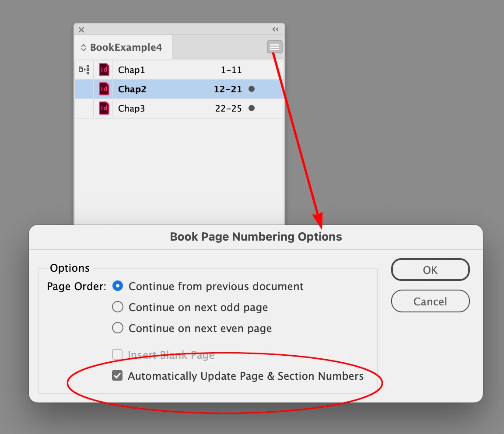The height and width of the screenshot is (434, 504).
Task: Select the Chap1 document row
Action: coord(179,70)
